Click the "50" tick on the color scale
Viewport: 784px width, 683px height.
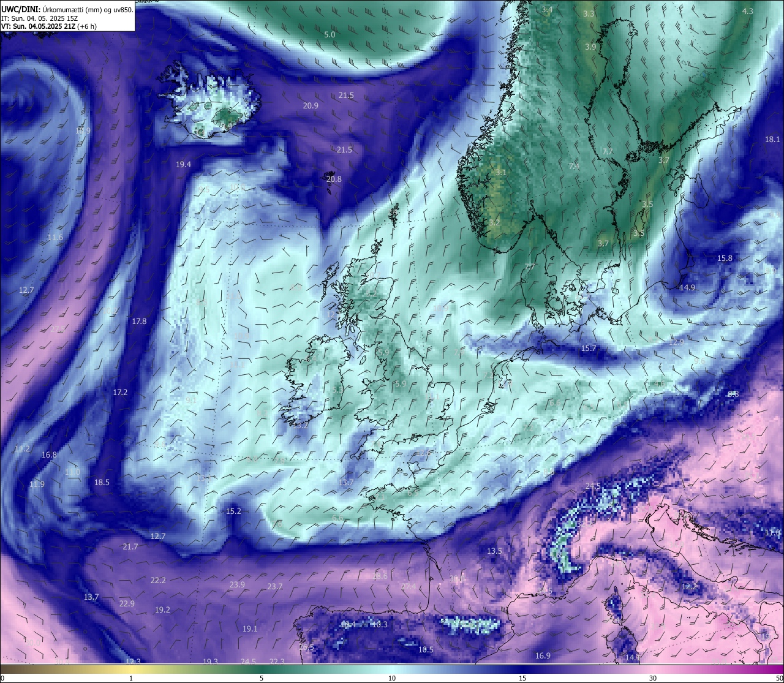pyautogui.click(x=778, y=678)
